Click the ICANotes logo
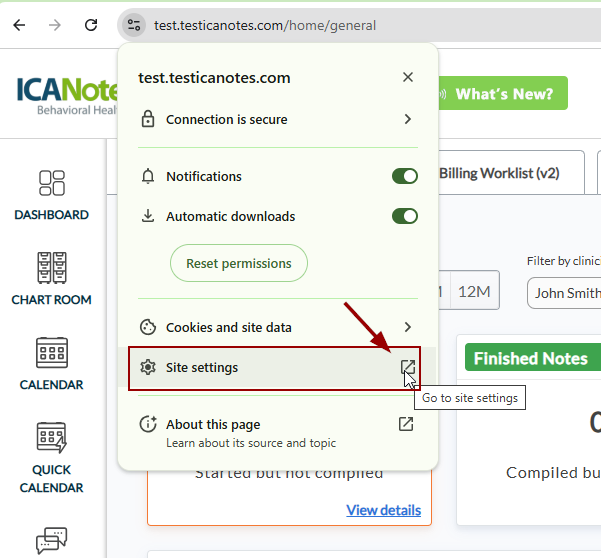This screenshot has width=601, height=558. click(67, 96)
